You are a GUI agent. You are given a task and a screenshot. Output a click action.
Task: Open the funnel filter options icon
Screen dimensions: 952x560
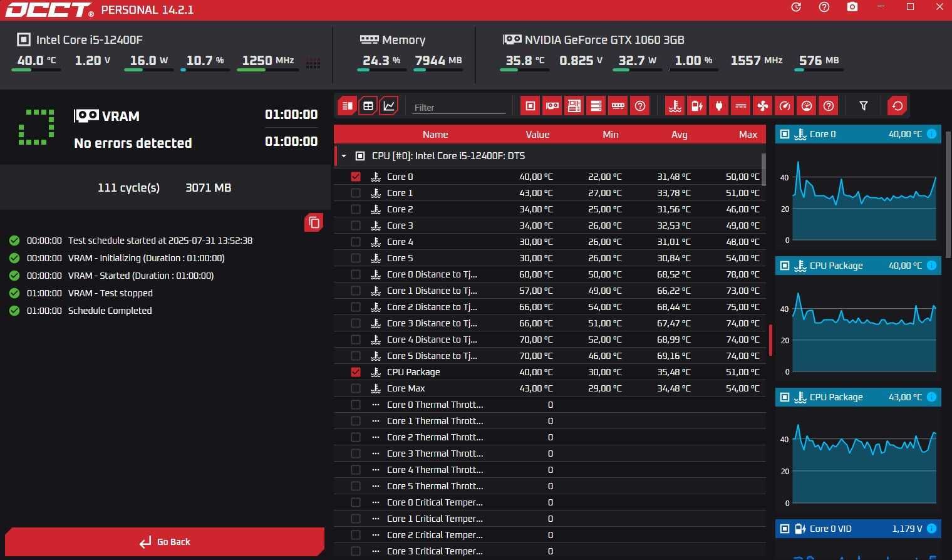(864, 106)
